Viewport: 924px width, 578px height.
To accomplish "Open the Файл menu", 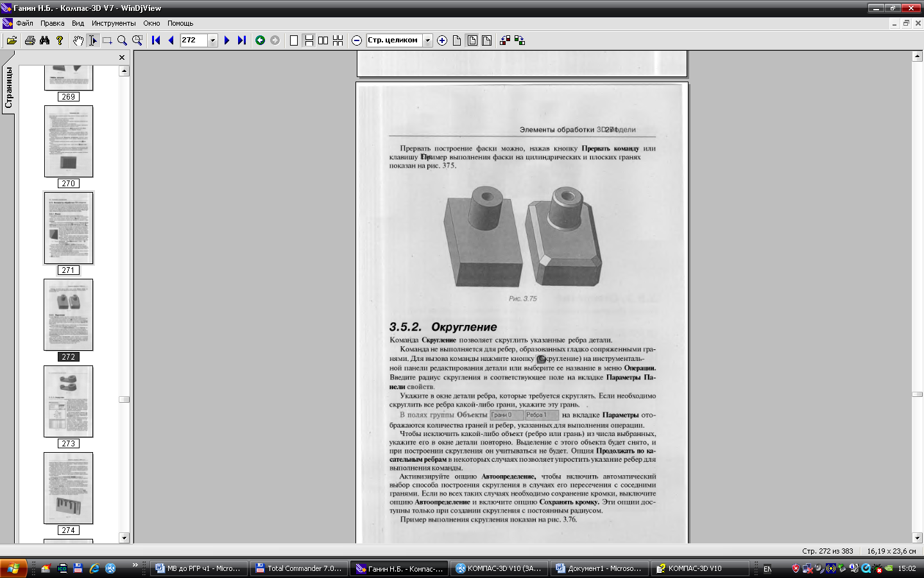I will click(24, 23).
